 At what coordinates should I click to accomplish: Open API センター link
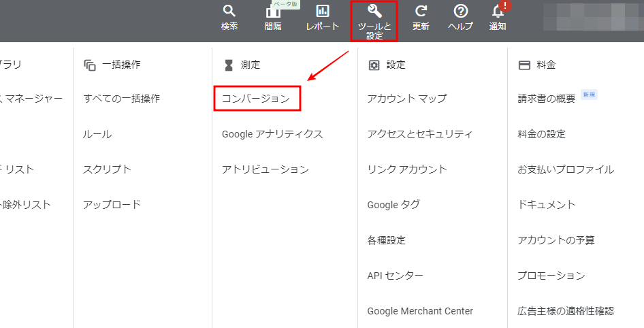click(395, 276)
